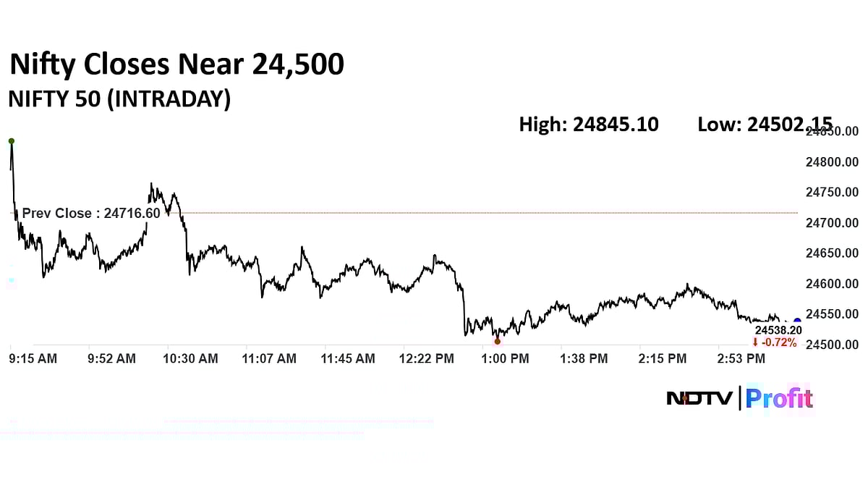Click the NDTV Profit logo
Image resolution: width=868 pixels, height=488 pixels.
pyautogui.click(x=739, y=398)
